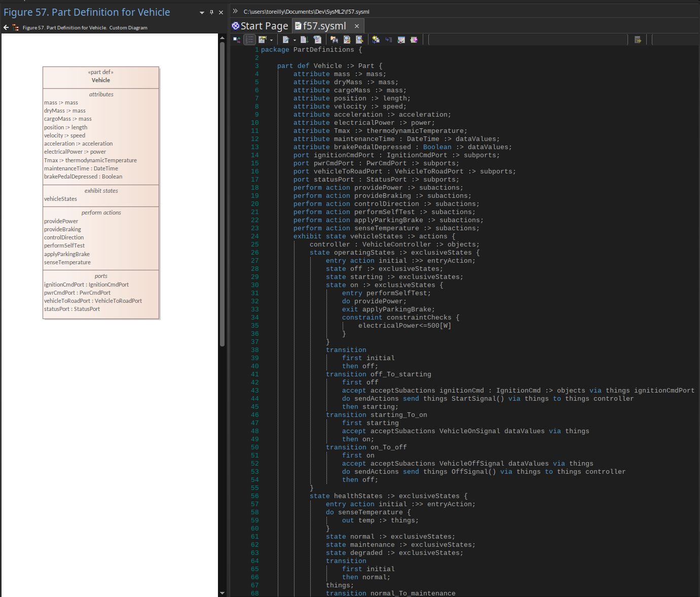Click the magnifier search icon with red mark

(347, 40)
